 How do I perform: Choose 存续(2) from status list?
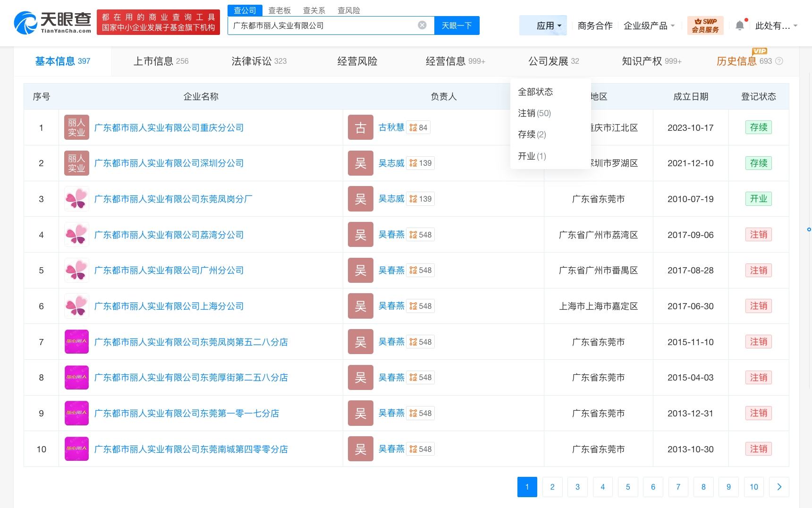coord(532,134)
